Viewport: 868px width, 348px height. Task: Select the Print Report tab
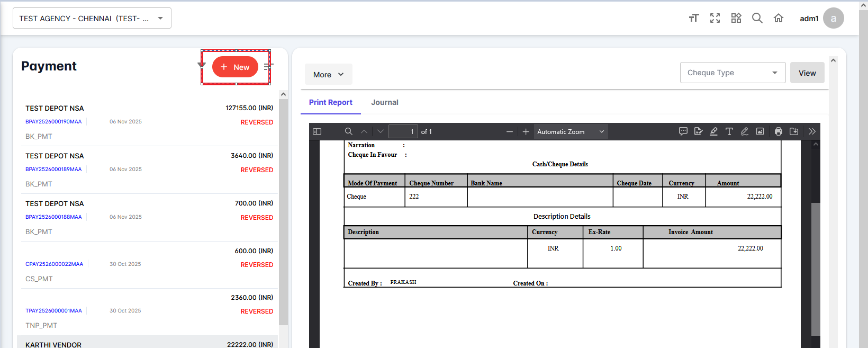click(x=330, y=102)
